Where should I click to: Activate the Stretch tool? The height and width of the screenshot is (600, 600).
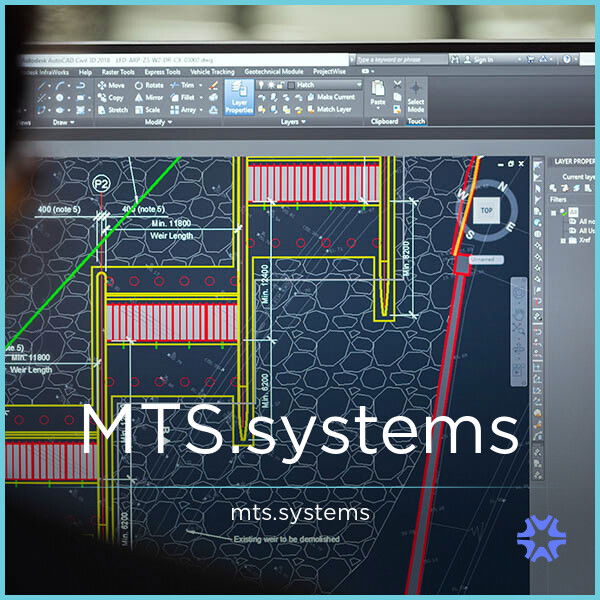click(x=113, y=110)
